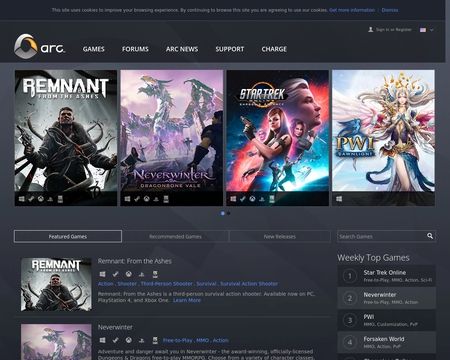Select second carousel page dot
This screenshot has height=360, width=450.
229,213
